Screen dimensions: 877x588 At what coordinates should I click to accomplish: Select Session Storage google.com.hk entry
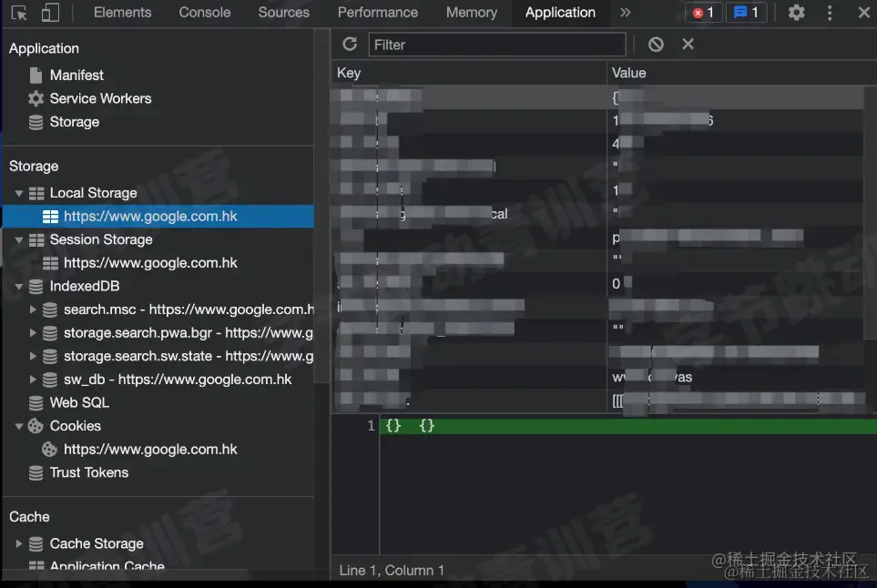click(x=150, y=263)
